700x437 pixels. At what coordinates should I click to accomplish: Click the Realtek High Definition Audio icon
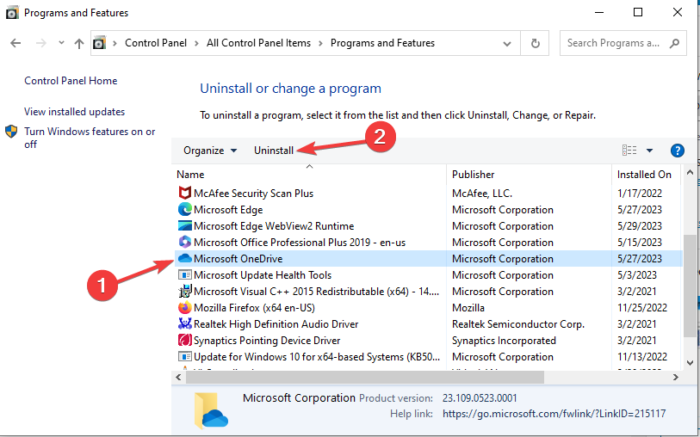pyautogui.click(x=185, y=324)
